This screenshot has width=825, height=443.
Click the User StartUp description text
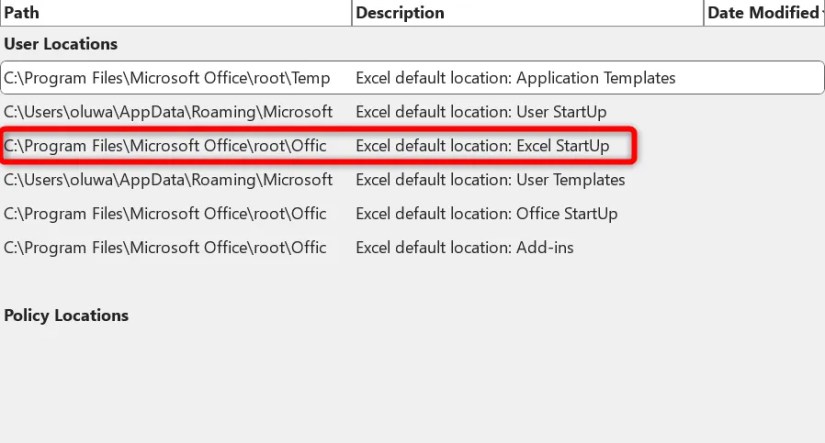pyautogui.click(x=481, y=112)
